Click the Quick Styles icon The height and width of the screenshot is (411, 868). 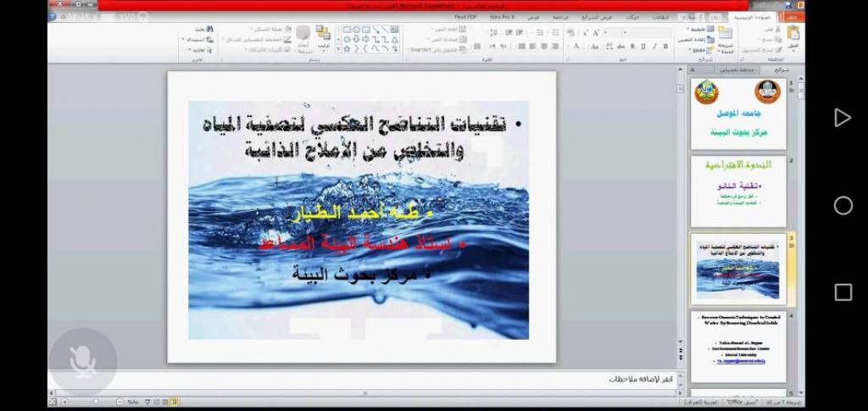(x=303, y=34)
